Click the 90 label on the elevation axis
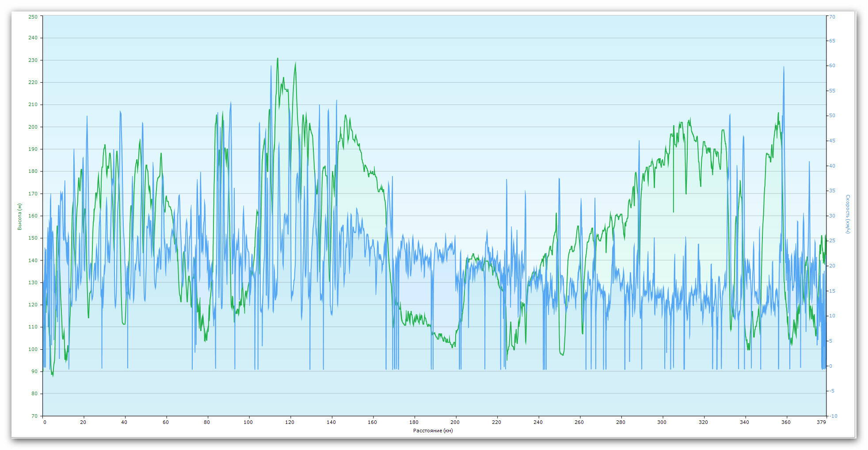Image resolution: width=868 pixels, height=450 pixels. point(34,371)
